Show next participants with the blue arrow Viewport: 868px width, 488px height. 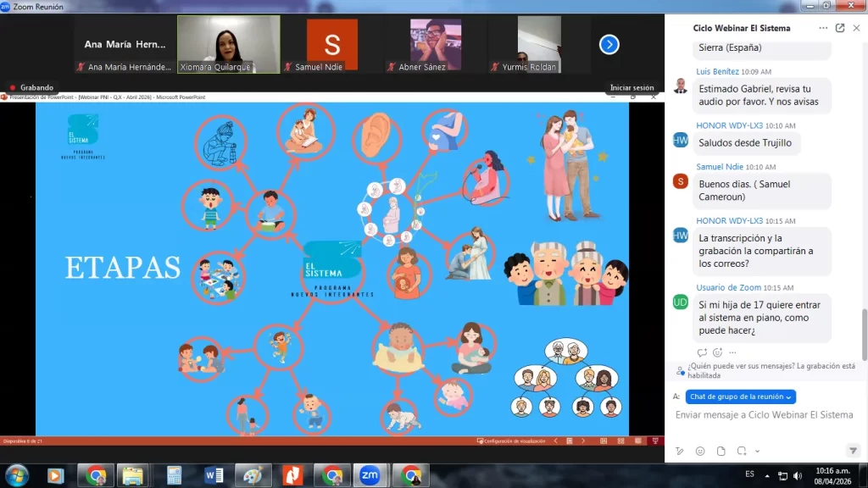click(609, 44)
